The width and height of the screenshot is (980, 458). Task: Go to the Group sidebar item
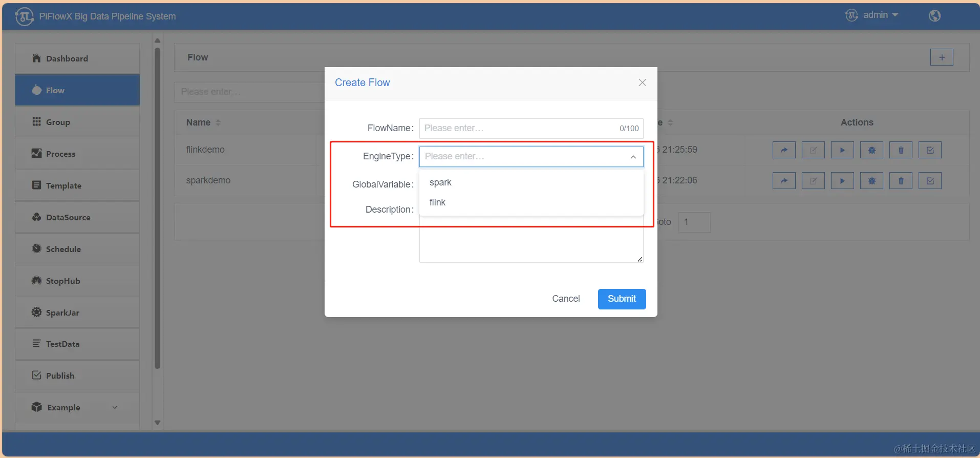[77, 122]
